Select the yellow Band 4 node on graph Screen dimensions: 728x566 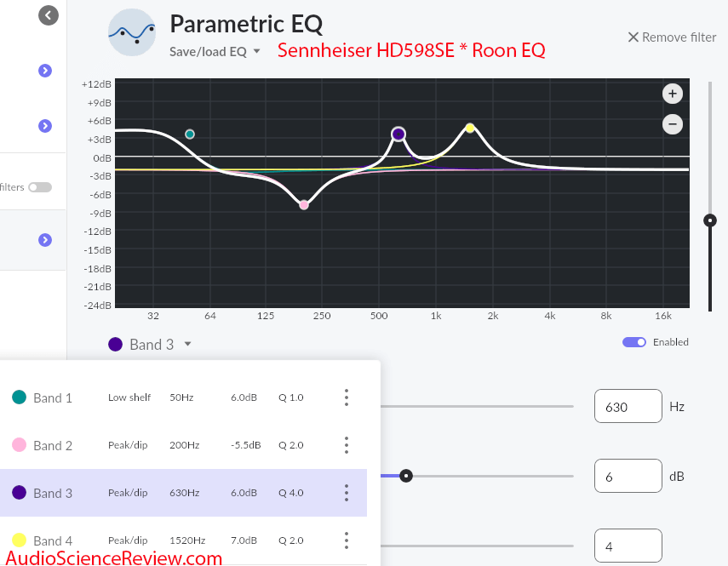(470, 128)
